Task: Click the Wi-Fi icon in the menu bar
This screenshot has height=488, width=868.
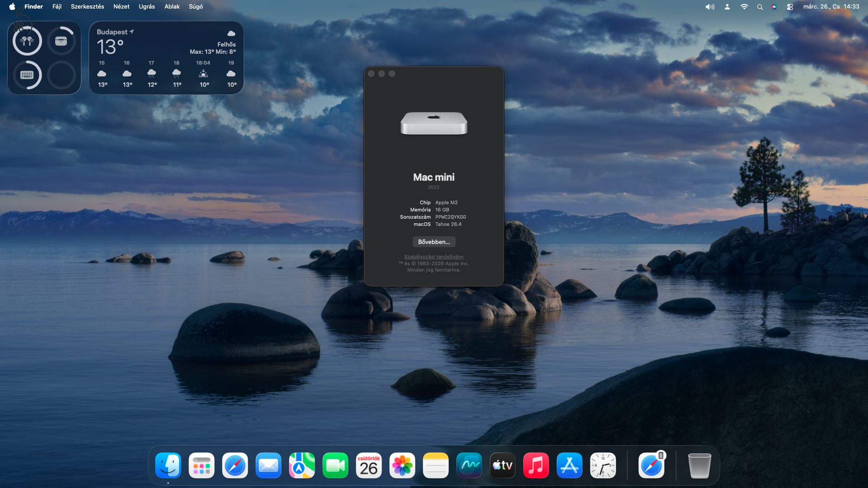Action: point(744,7)
